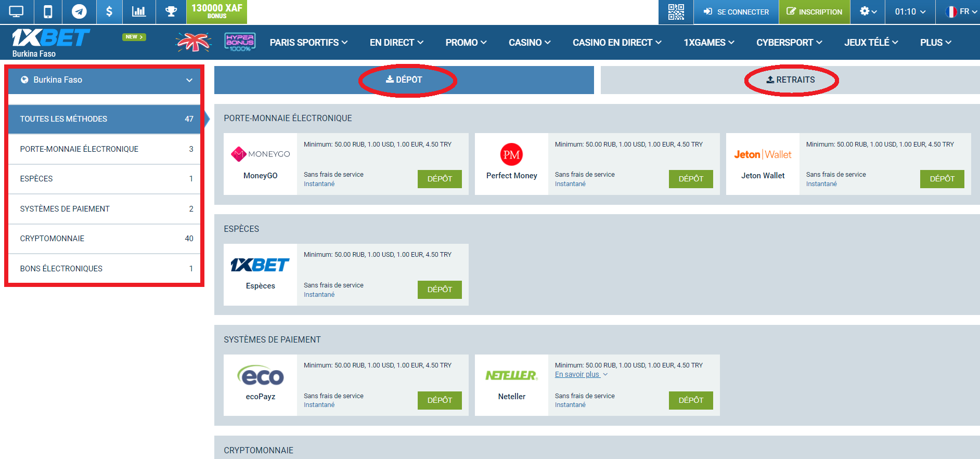Viewport: 980px width, 459px height.
Task: Click the Telegram icon in top bar
Action: tap(79, 11)
